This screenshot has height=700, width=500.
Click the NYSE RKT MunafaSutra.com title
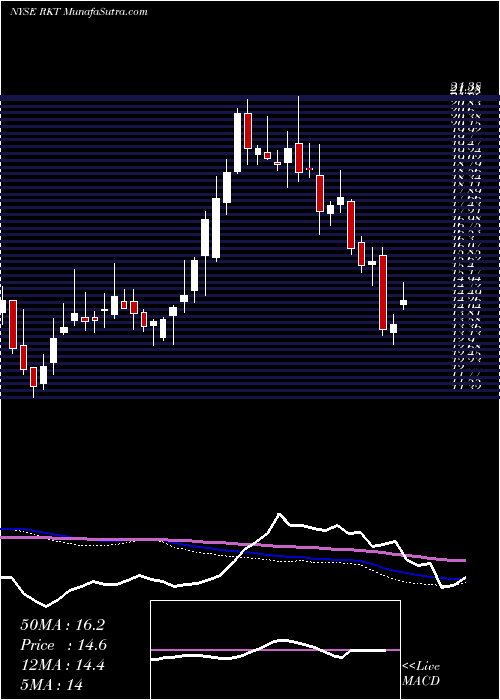(79, 12)
